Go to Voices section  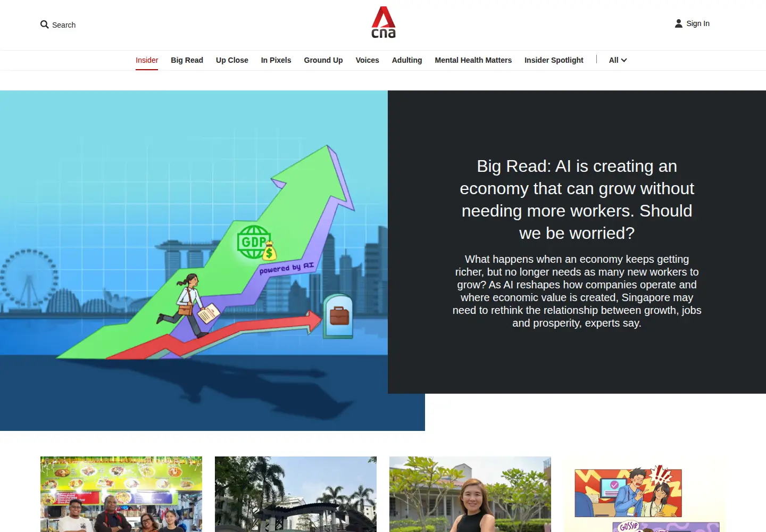pos(367,60)
